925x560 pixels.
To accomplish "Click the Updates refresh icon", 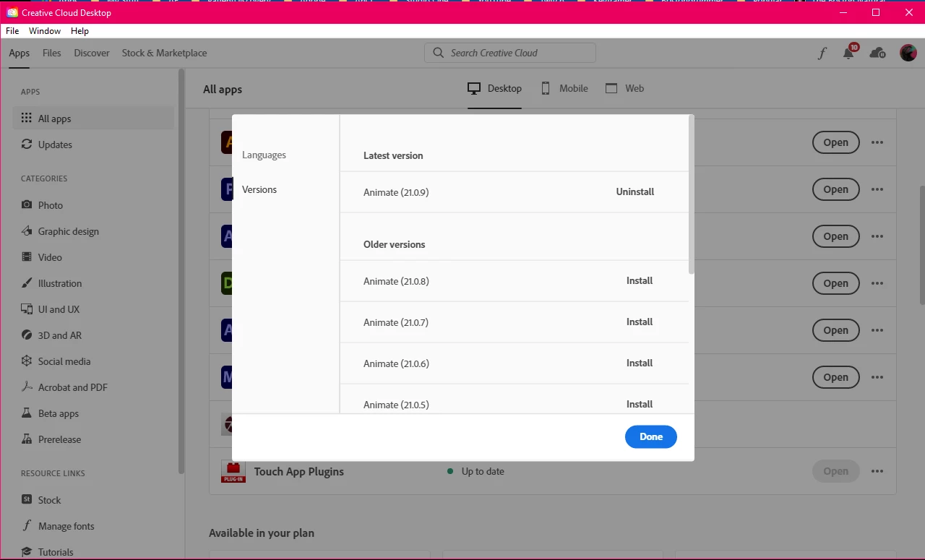I will [27, 145].
